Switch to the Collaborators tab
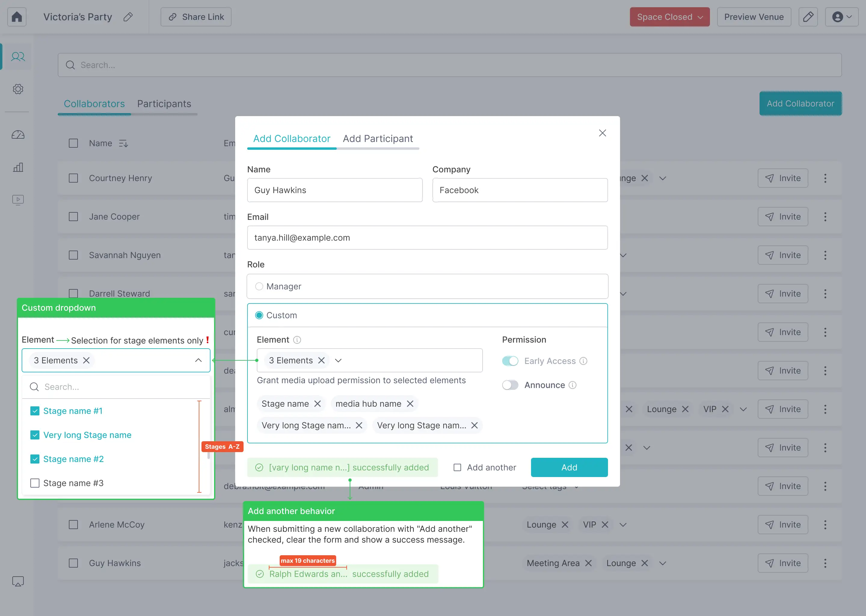866x616 pixels. click(x=94, y=103)
